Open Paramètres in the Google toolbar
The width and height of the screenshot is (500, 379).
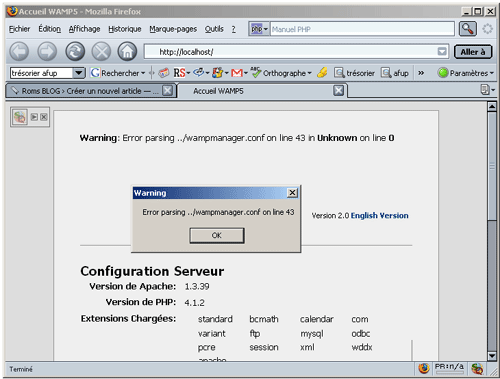click(x=466, y=73)
